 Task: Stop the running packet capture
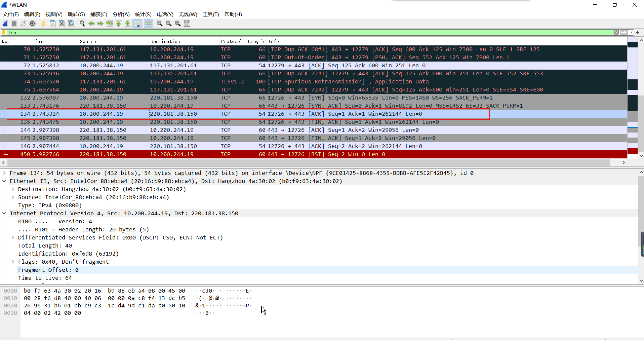tap(14, 24)
